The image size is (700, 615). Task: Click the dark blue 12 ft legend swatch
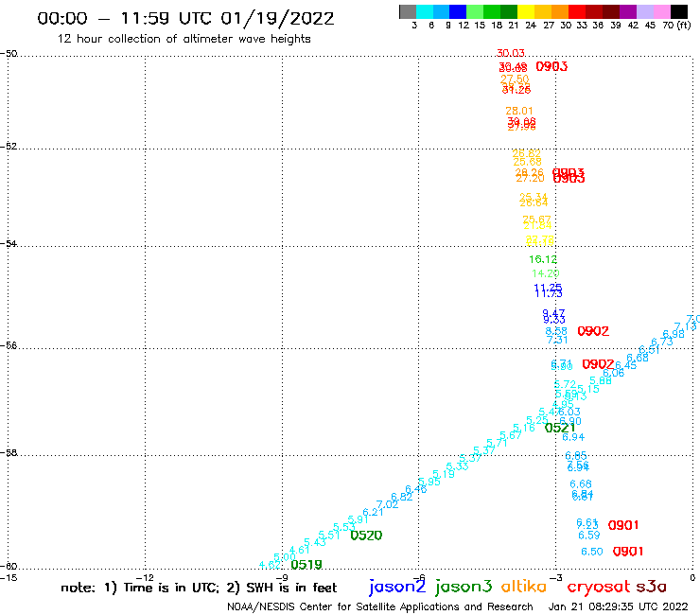(x=458, y=11)
